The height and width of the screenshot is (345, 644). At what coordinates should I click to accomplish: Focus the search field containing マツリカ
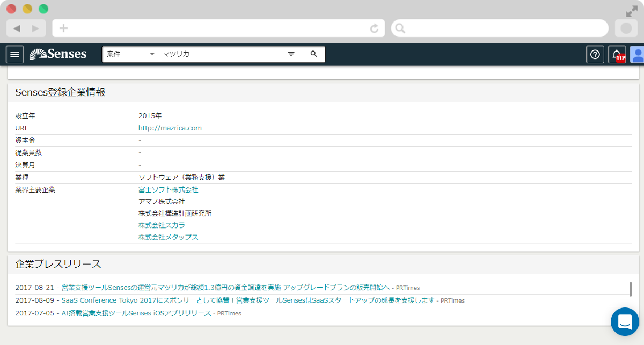coord(220,54)
